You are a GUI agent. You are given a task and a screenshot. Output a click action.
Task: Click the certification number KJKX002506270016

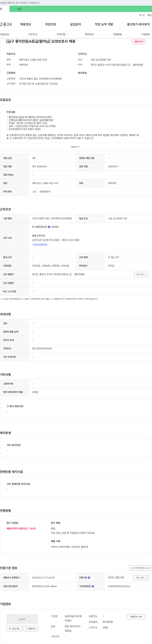pos(119,586)
